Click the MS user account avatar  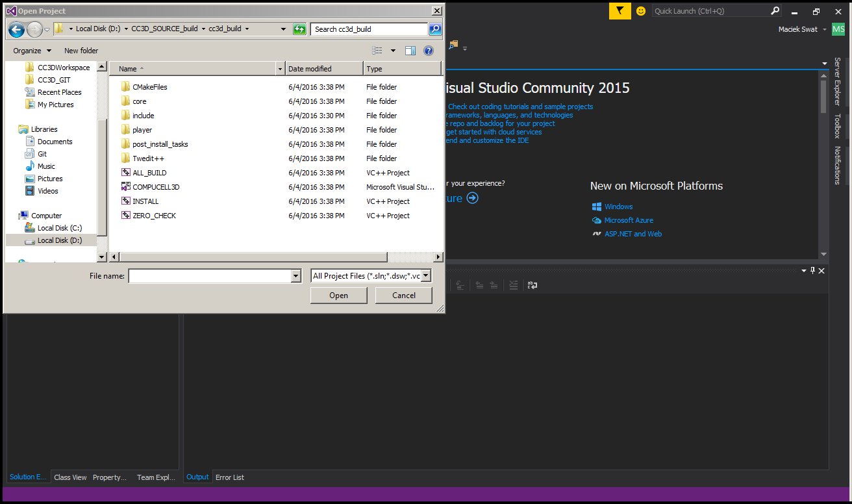(838, 30)
